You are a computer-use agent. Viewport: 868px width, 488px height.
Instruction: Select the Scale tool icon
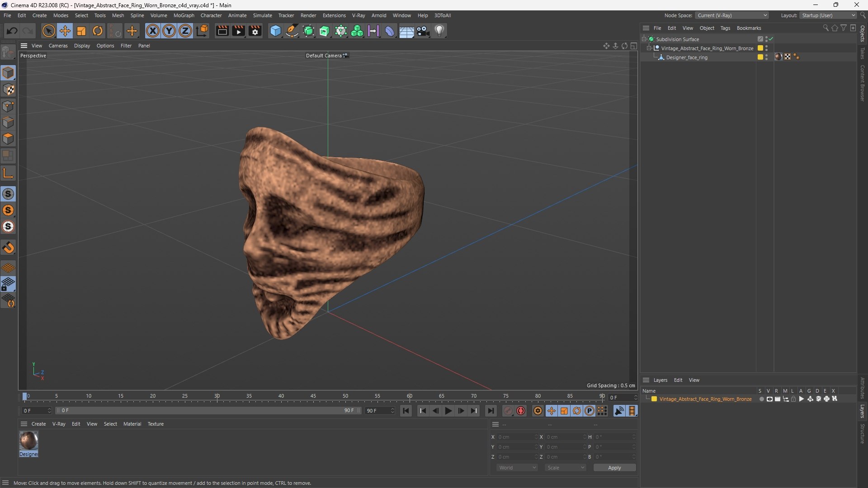click(x=81, y=31)
